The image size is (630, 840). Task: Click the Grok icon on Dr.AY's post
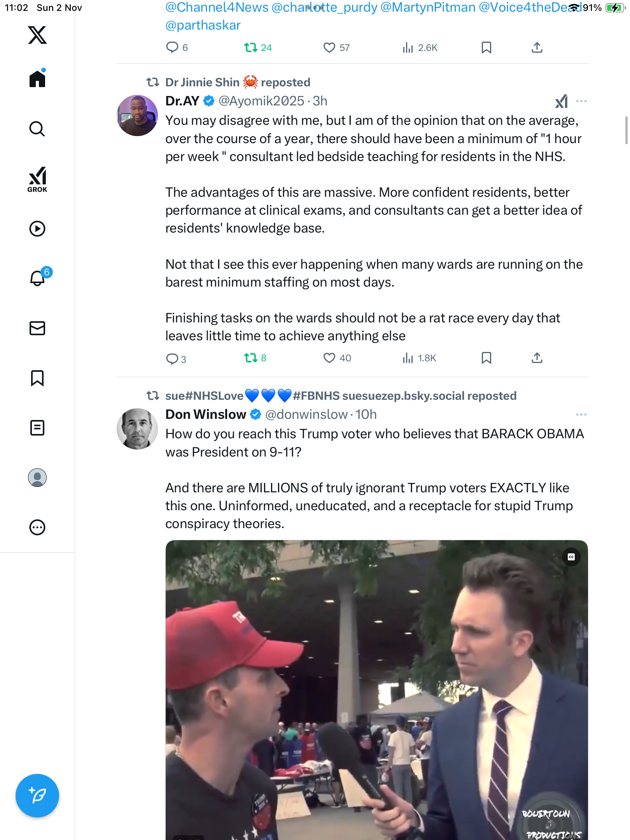561,101
